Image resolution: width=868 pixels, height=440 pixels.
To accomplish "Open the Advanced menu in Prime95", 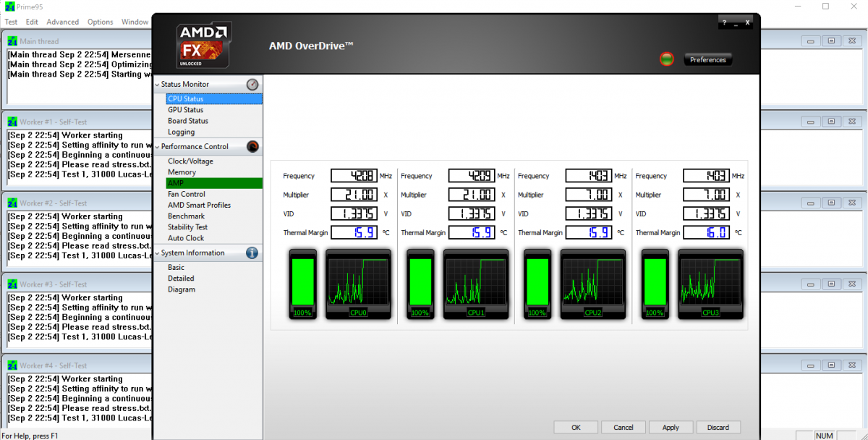I will pos(63,22).
